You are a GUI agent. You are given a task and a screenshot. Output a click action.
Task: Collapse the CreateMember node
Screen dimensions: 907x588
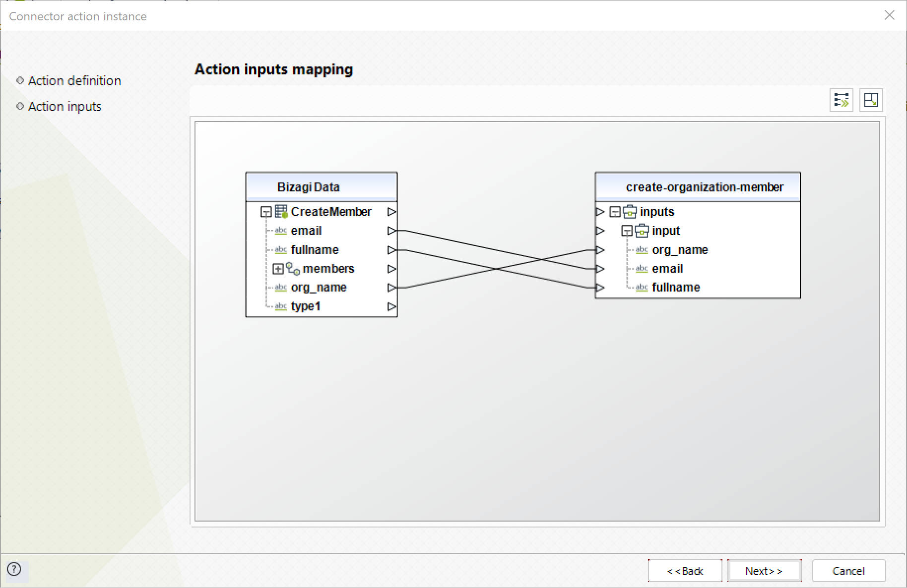[x=266, y=212]
